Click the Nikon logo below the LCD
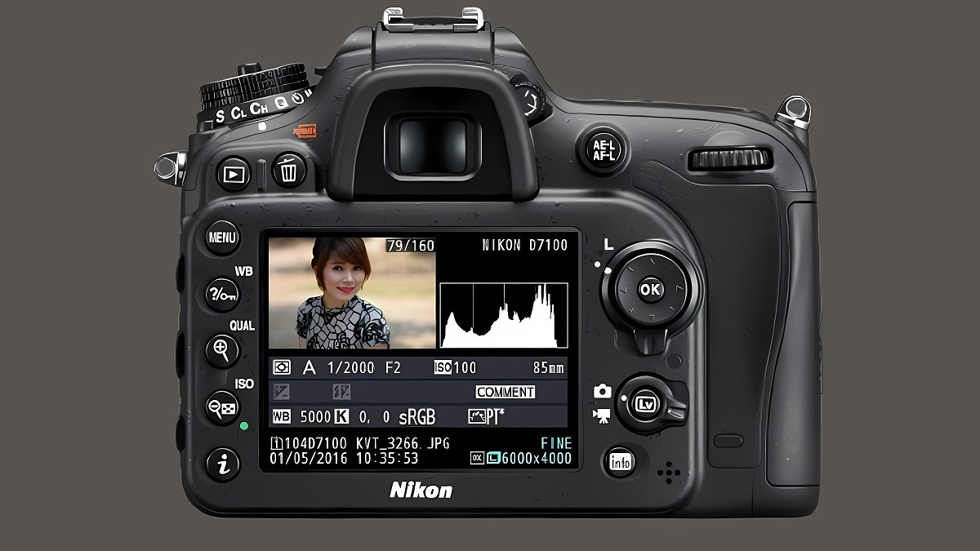The height and width of the screenshot is (551, 980). [421, 490]
